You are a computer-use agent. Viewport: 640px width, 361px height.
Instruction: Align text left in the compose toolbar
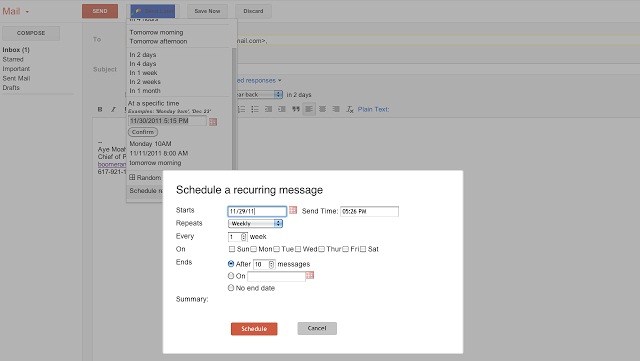[309, 109]
